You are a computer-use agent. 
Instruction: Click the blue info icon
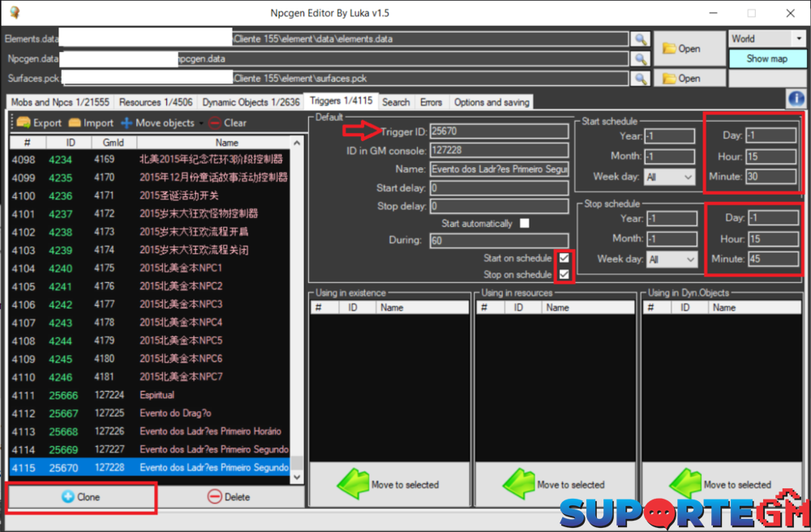tap(795, 99)
